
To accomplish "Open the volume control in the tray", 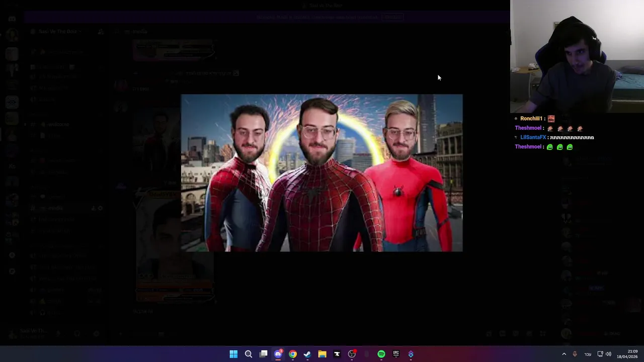I will 608,354.
